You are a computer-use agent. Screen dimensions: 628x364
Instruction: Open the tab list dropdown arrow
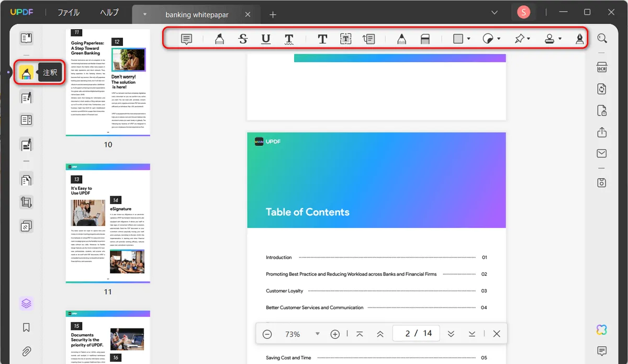(x=145, y=15)
